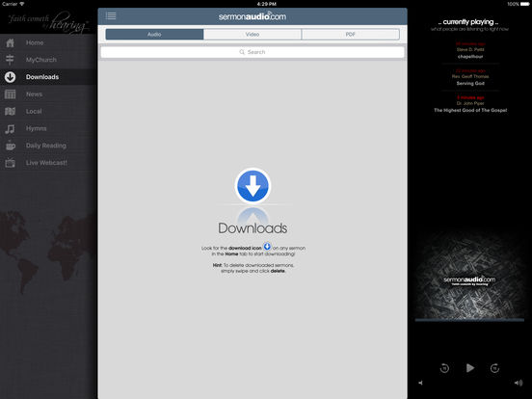
Task: Skip forward 15 seconds
Action: 494,368
